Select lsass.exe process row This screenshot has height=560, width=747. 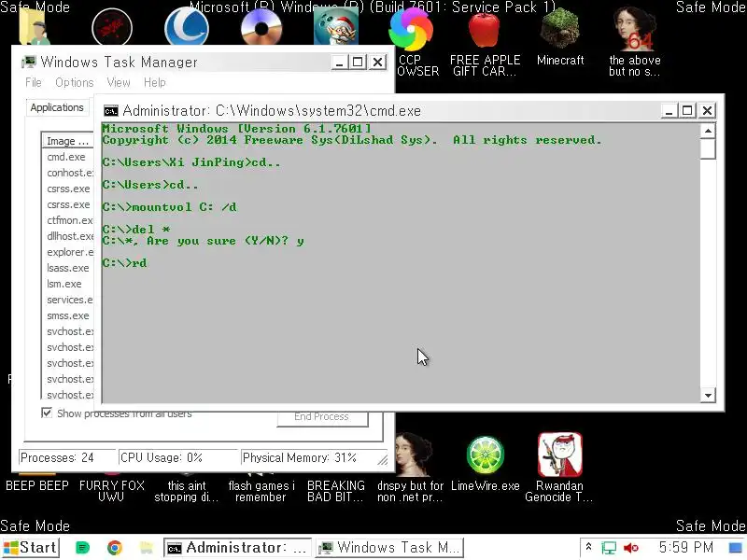(x=68, y=268)
